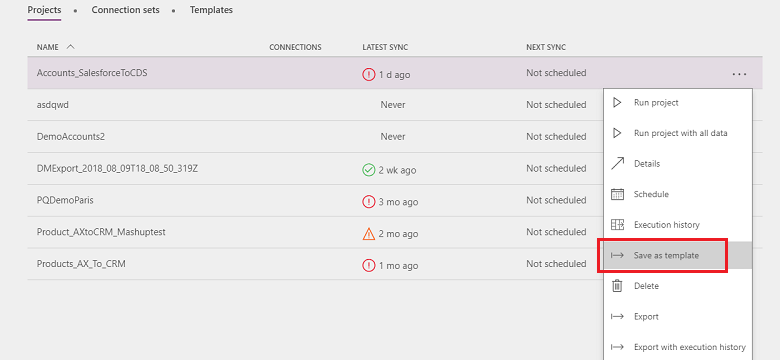Click the Delete trash can icon

(x=617, y=286)
